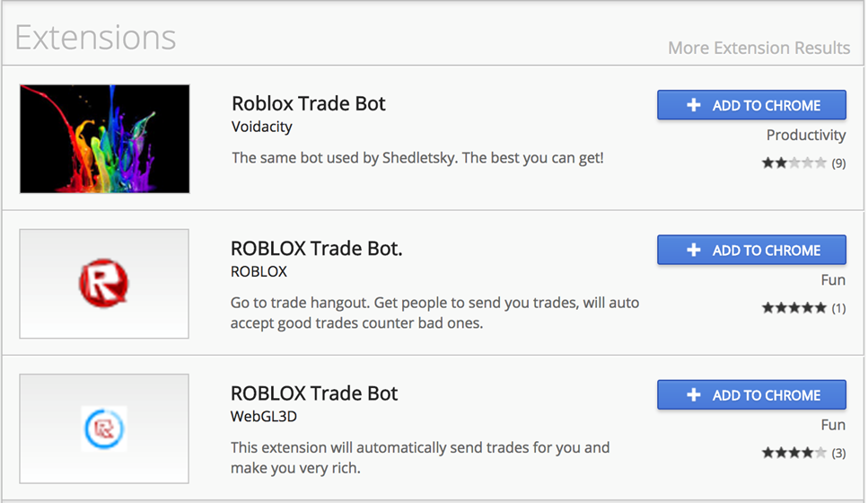Click the Productivity category label

click(805, 135)
